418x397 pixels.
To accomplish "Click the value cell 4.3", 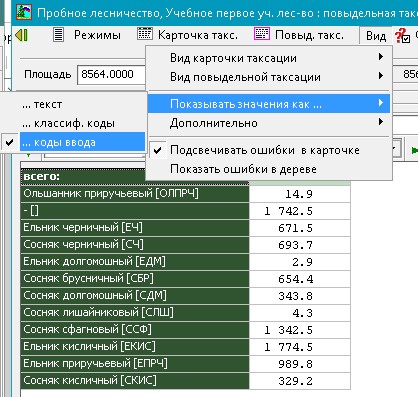I will coord(300,313).
